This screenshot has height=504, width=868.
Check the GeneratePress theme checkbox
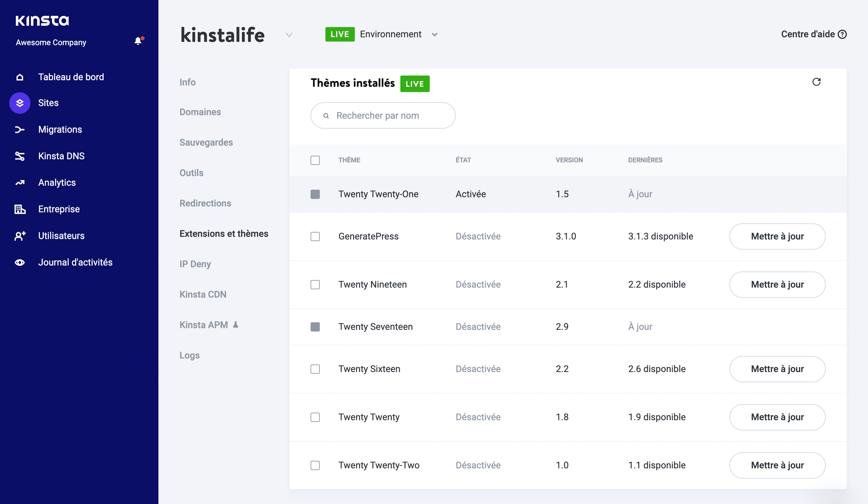pos(315,236)
